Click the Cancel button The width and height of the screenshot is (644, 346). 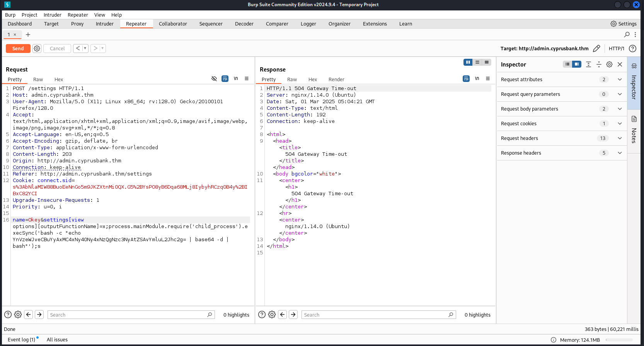pyautogui.click(x=57, y=48)
